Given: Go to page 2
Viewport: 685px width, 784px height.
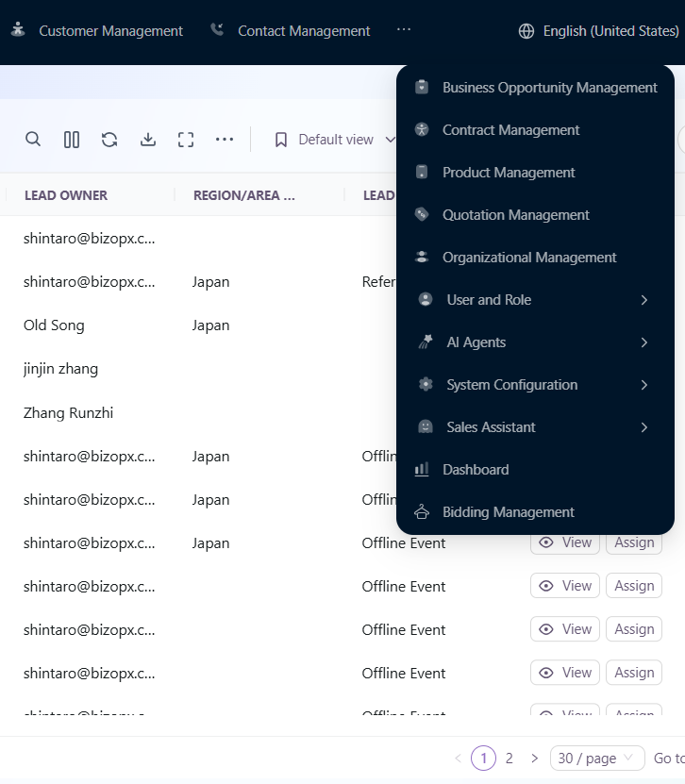Looking at the screenshot, I should coord(509,759).
